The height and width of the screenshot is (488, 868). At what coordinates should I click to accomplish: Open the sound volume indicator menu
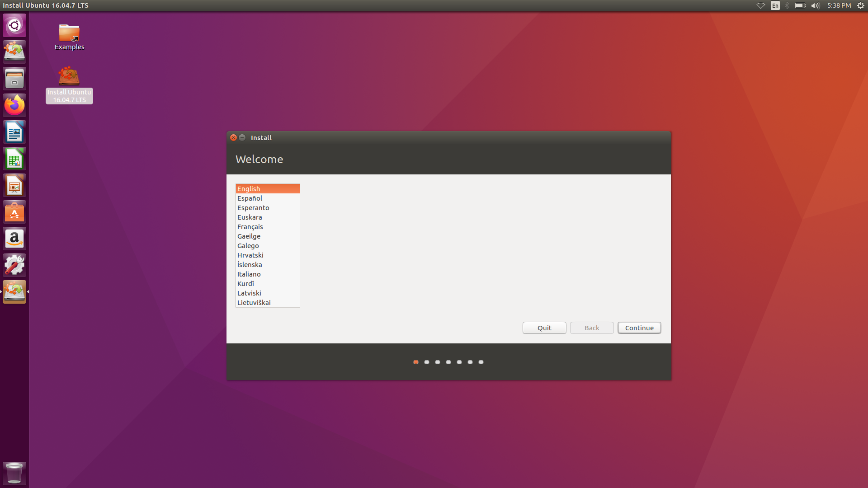pyautogui.click(x=815, y=5)
